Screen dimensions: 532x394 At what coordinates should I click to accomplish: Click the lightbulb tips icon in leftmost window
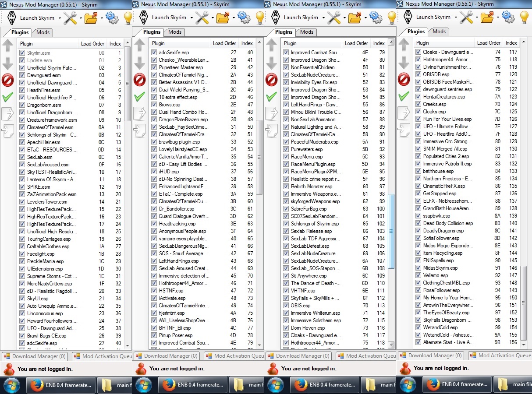tap(128, 18)
